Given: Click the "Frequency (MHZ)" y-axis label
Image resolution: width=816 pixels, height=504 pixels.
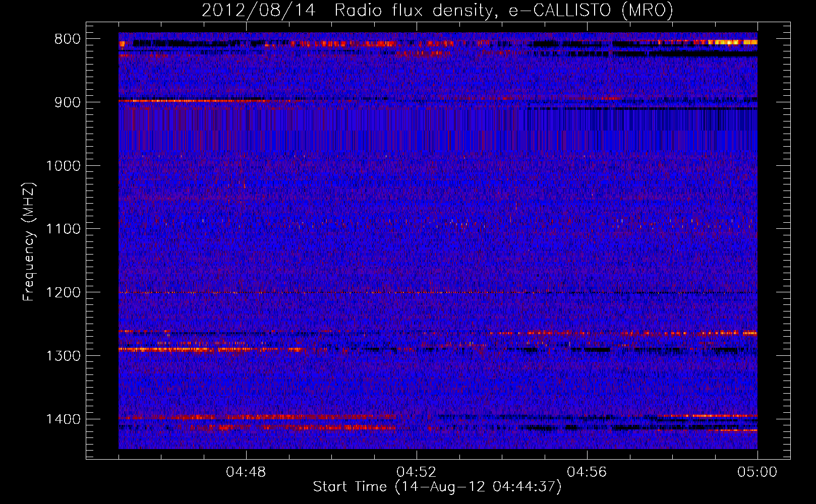Looking at the screenshot, I should (29, 241).
